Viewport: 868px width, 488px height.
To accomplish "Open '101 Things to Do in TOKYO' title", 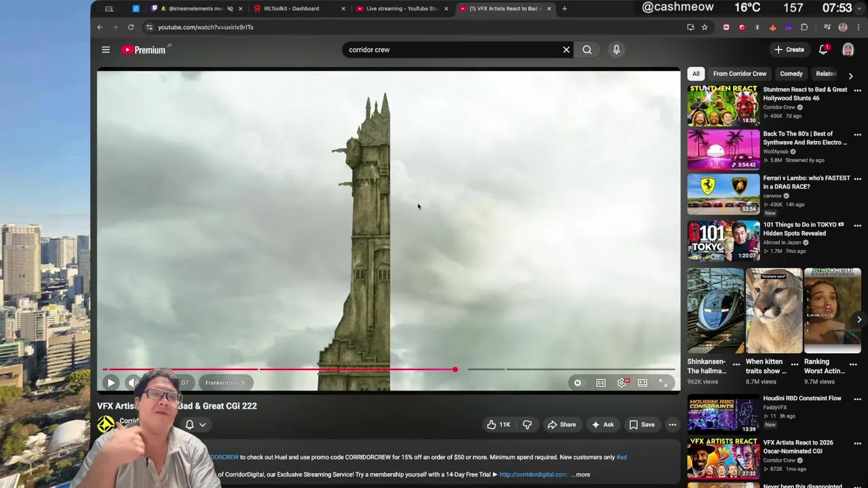I will click(x=804, y=229).
